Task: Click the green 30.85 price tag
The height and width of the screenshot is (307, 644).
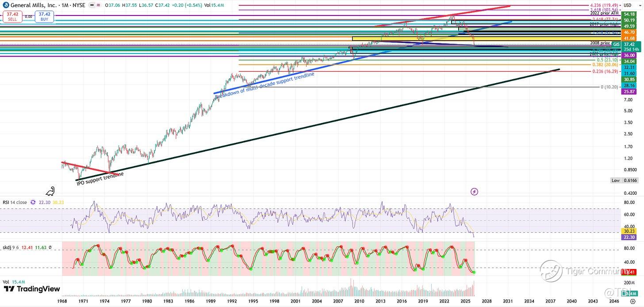Action: coord(629,79)
